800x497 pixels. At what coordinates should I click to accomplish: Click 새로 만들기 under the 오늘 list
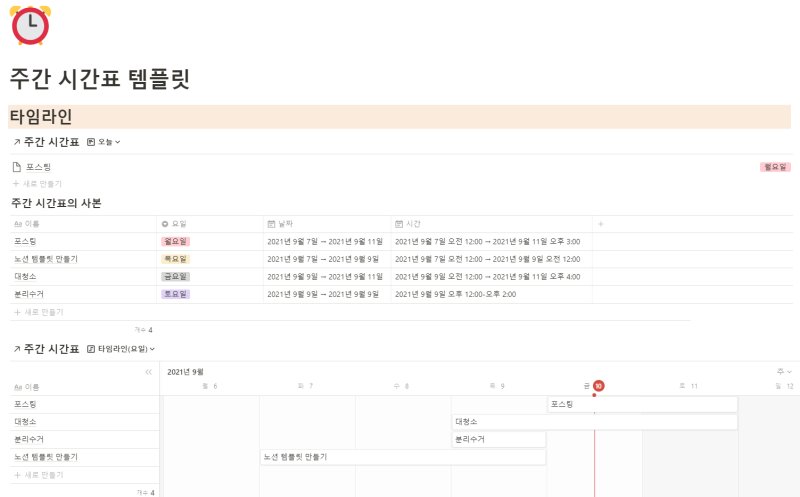37,184
